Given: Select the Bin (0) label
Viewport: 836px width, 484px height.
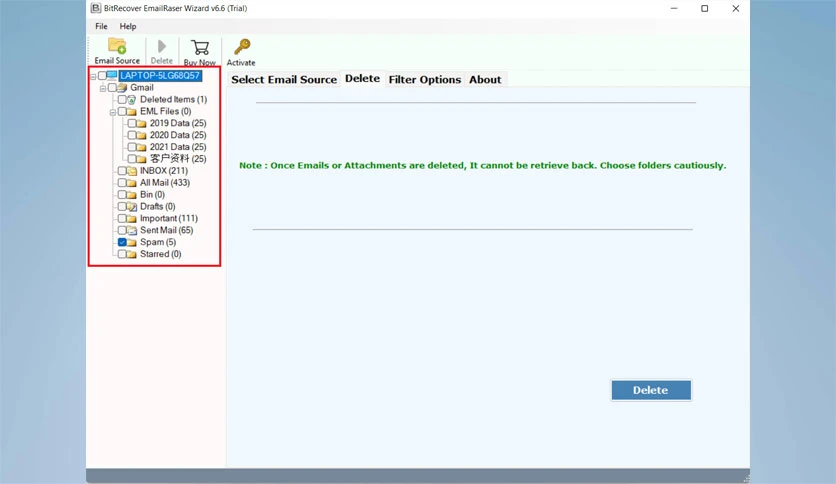Looking at the screenshot, I should 152,195.
